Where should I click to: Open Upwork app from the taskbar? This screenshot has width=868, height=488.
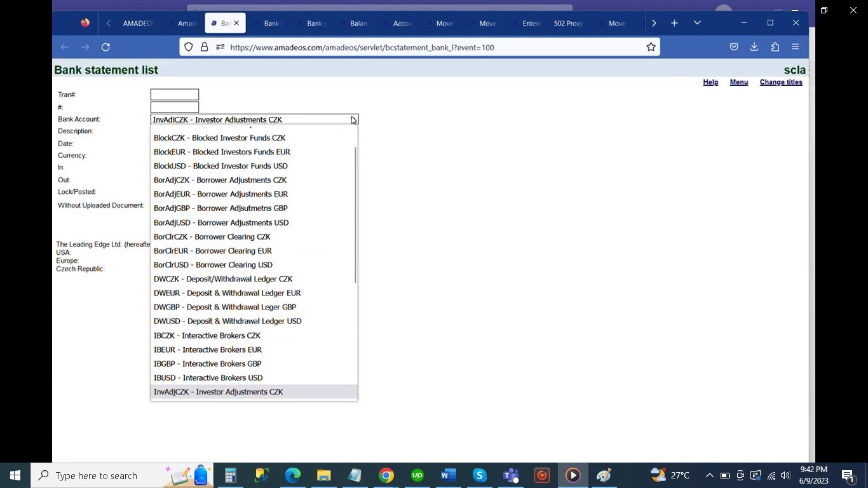coord(417,475)
